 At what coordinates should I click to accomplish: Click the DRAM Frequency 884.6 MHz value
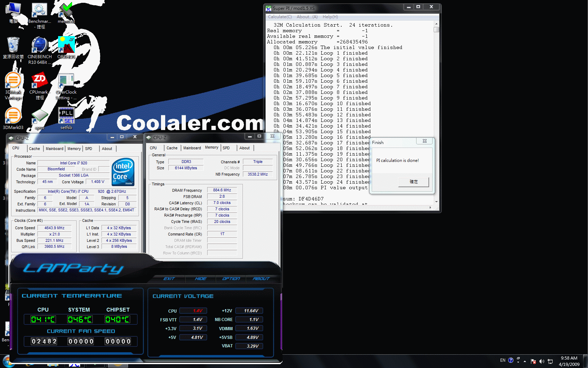(222, 190)
